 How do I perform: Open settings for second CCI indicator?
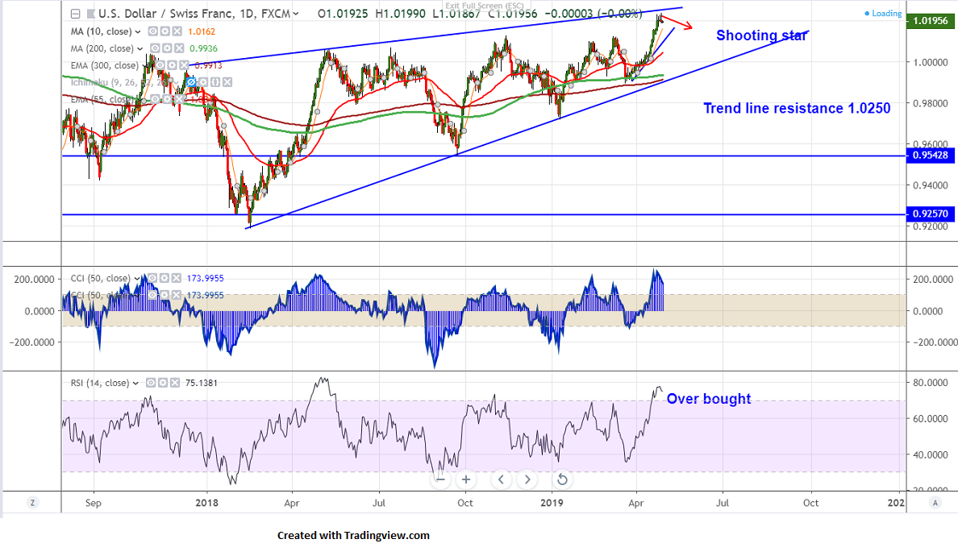coord(165,295)
